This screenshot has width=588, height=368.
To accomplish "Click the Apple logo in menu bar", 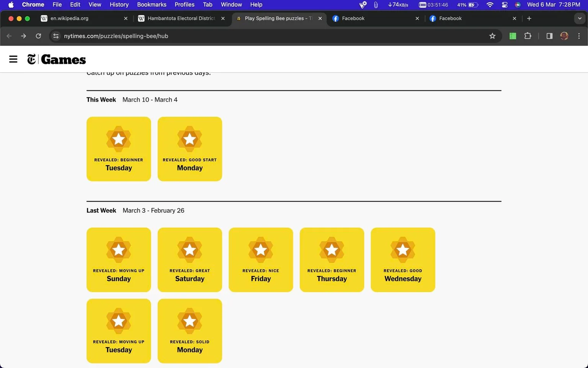I will tap(10, 5).
